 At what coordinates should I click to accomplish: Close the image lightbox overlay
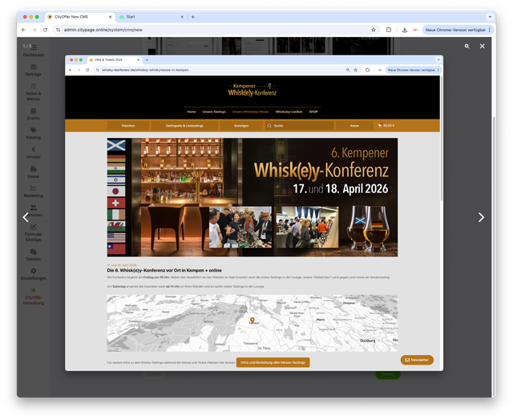tap(482, 46)
